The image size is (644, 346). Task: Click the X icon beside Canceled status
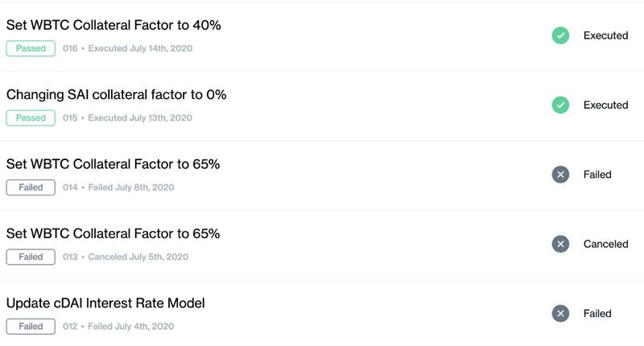[x=560, y=244]
